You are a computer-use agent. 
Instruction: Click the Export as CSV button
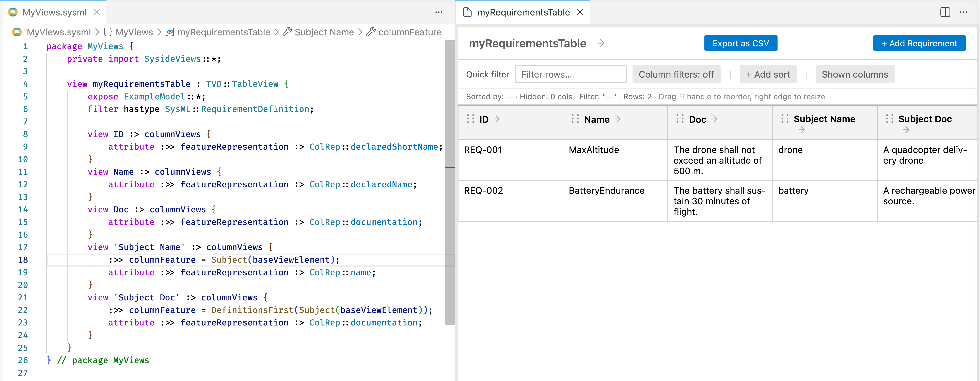coord(740,43)
